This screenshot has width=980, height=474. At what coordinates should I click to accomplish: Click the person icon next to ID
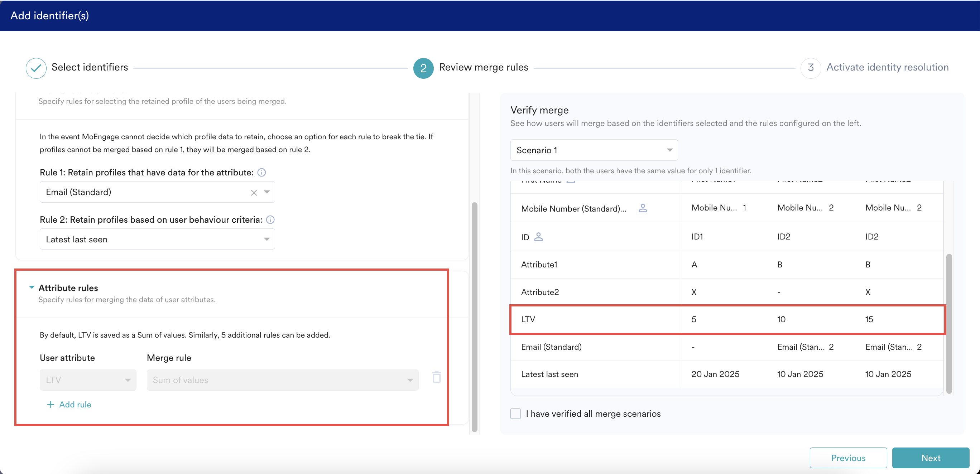(x=538, y=236)
